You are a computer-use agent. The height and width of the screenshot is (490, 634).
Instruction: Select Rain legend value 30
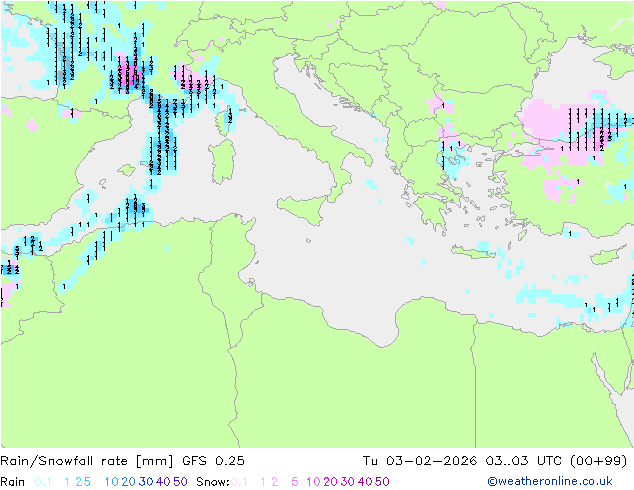(x=146, y=482)
